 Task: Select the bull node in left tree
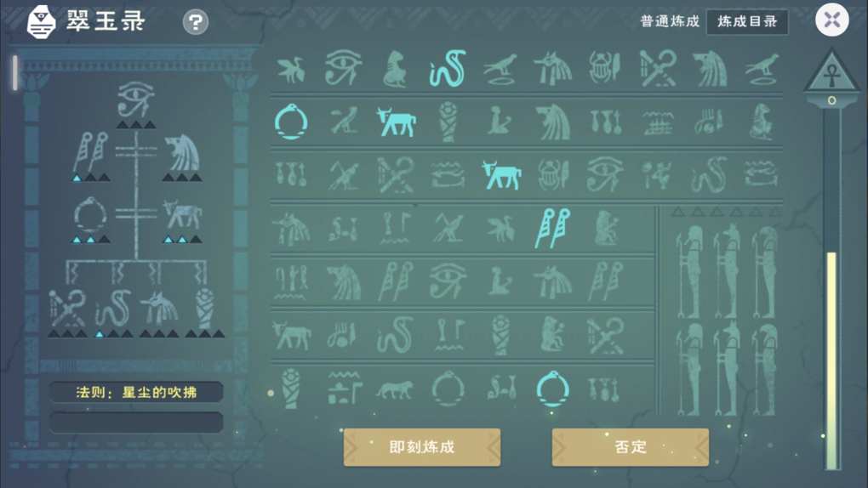[182, 215]
